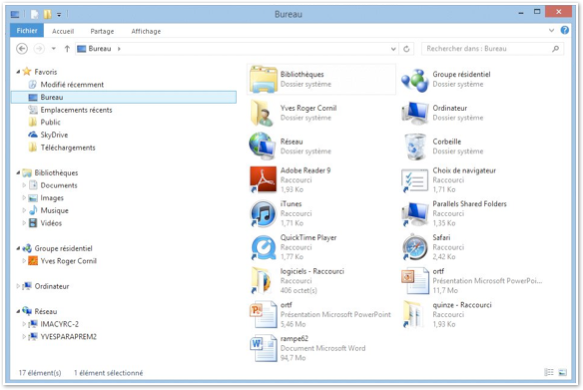The width and height of the screenshot is (583, 390).
Task: Expand the Documents library node
Action: click(24, 185)
